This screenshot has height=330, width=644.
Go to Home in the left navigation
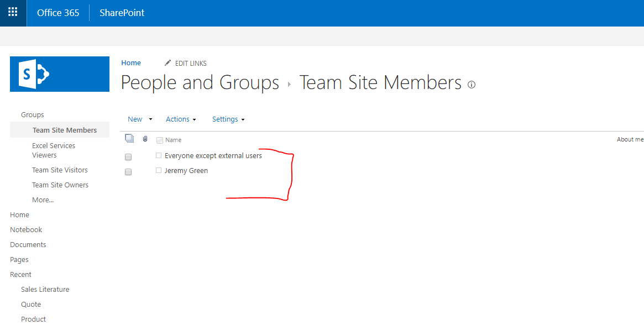tap(19, 214)
